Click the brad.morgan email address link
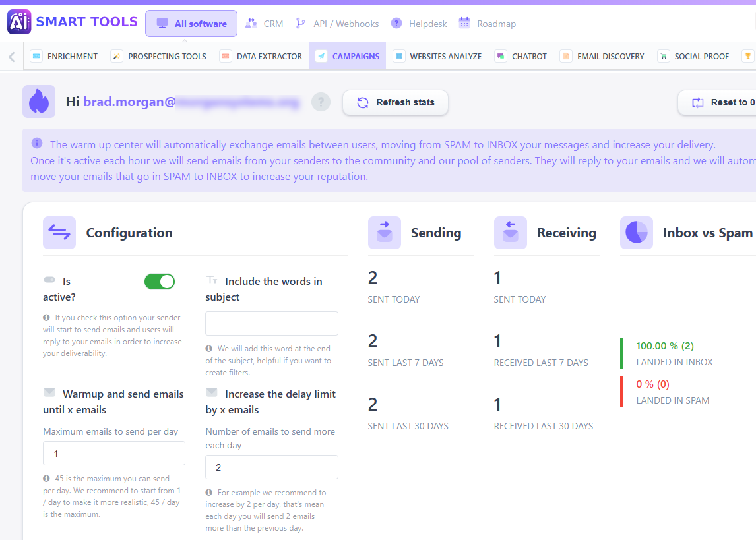Viewport: 756px width, 540px height. [x=191, y=102]
